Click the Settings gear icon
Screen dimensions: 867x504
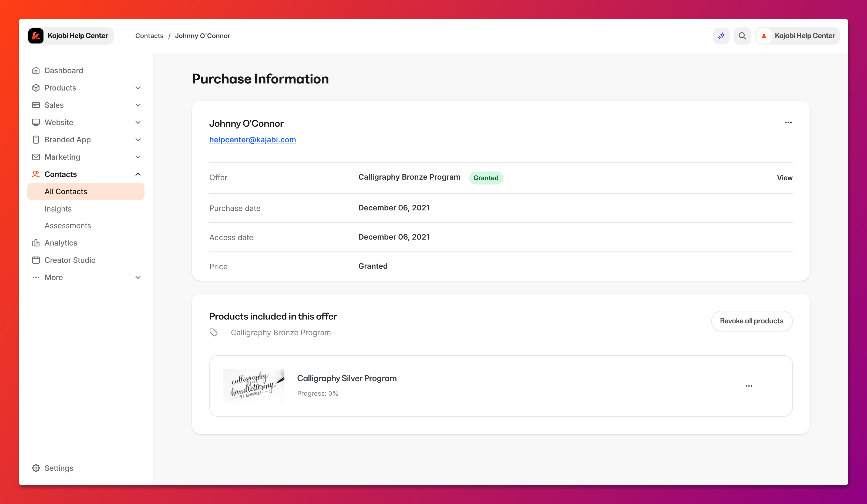[36, 468]
